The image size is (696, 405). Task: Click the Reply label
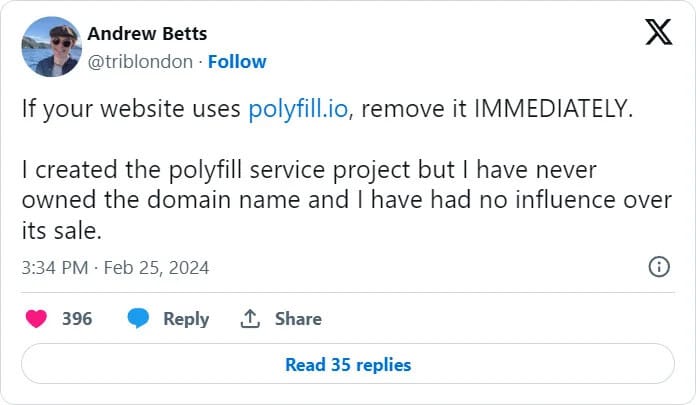pyautogui.click(x=186, y=319)
